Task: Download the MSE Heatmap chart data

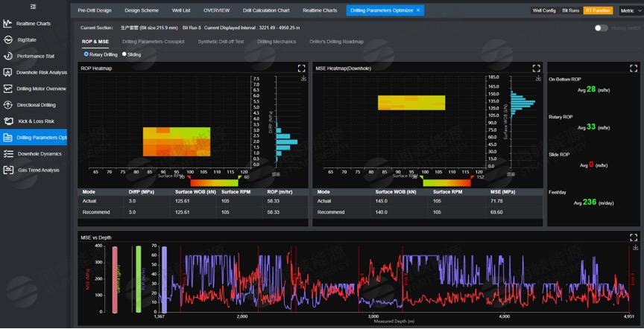Action: click(537, 78)
